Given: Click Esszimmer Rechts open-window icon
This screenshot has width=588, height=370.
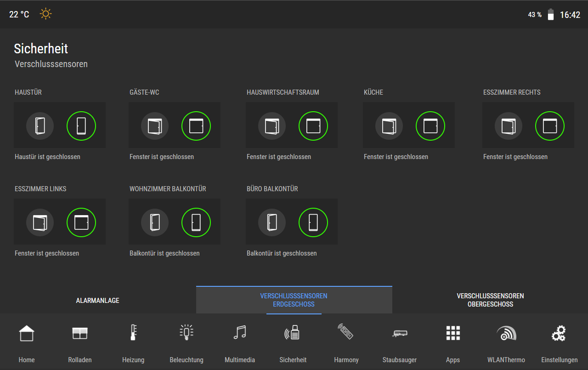Looking at the screenshot, I should pos(509,126).
